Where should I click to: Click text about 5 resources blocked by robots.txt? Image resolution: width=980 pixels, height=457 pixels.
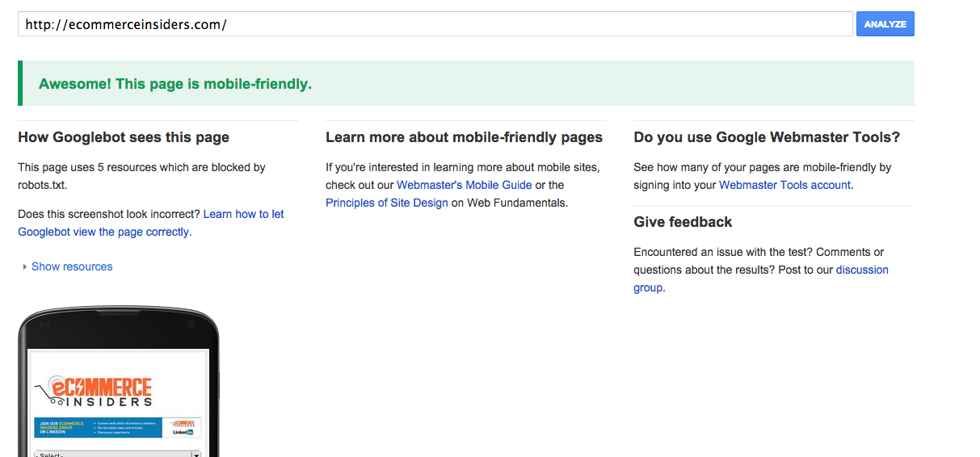pos(141,176)
